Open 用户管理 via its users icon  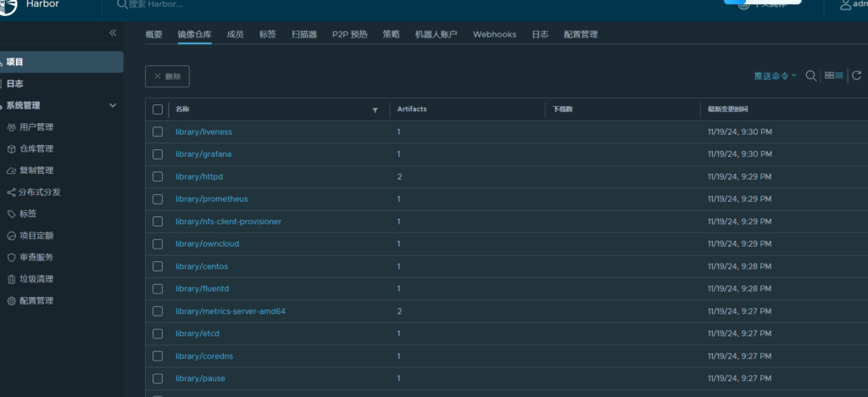point(11,127)
